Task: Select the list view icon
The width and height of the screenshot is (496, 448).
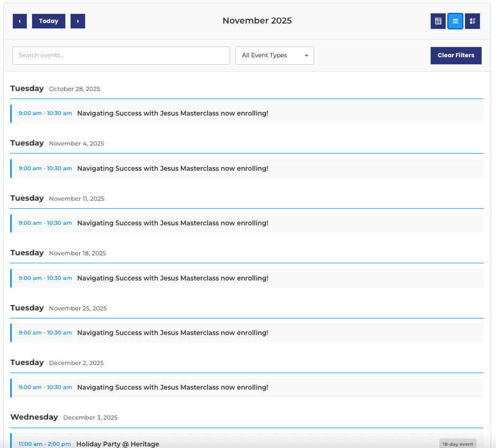Action: point(455,21)
